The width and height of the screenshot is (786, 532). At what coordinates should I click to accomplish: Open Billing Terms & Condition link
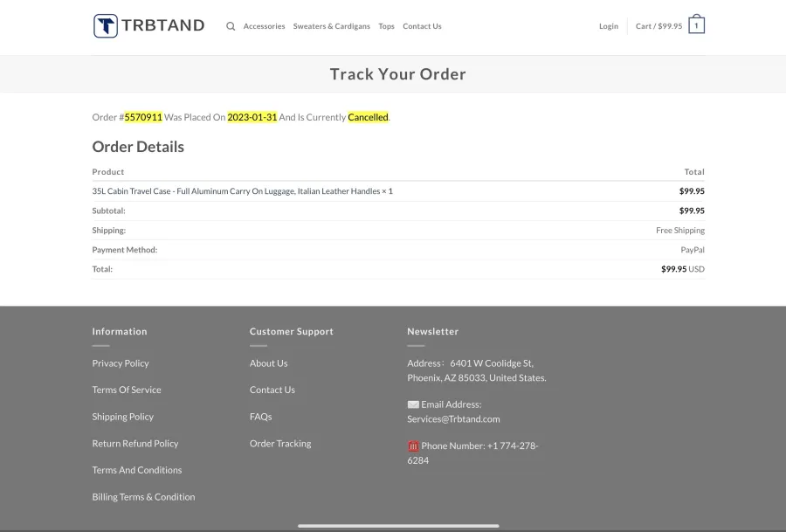click(x=143, y=497)
